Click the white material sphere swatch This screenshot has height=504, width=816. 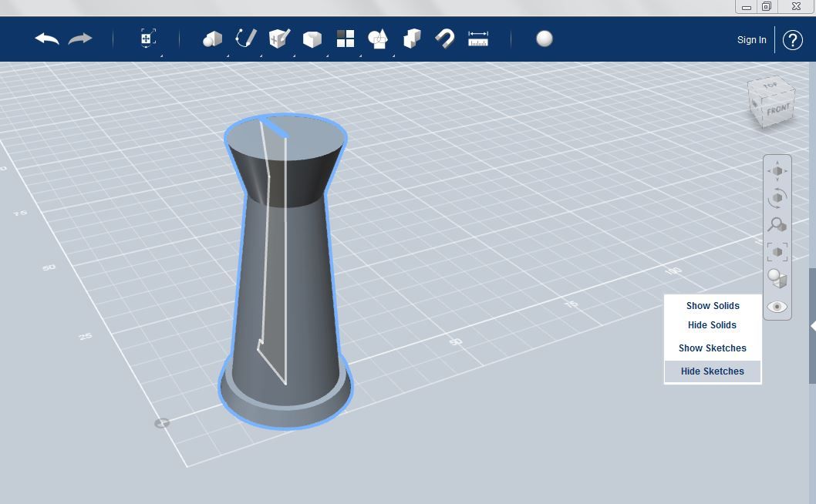545,38
